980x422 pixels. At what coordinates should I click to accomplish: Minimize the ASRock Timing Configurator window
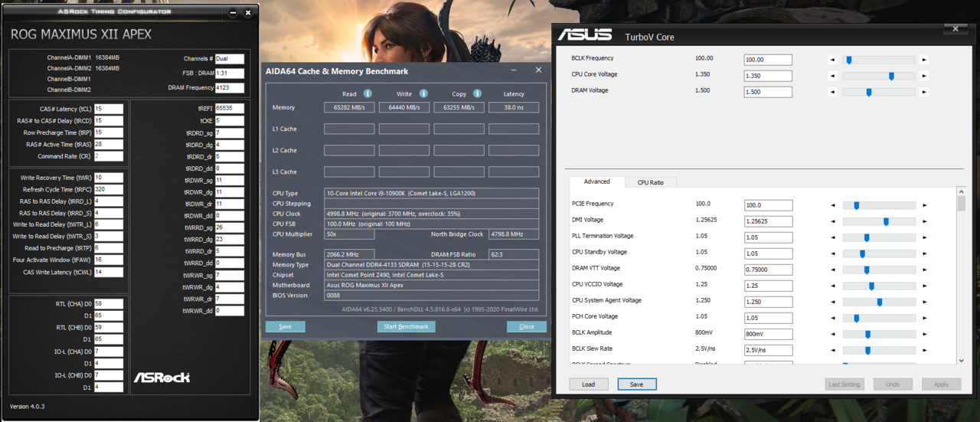coord(234,13)
